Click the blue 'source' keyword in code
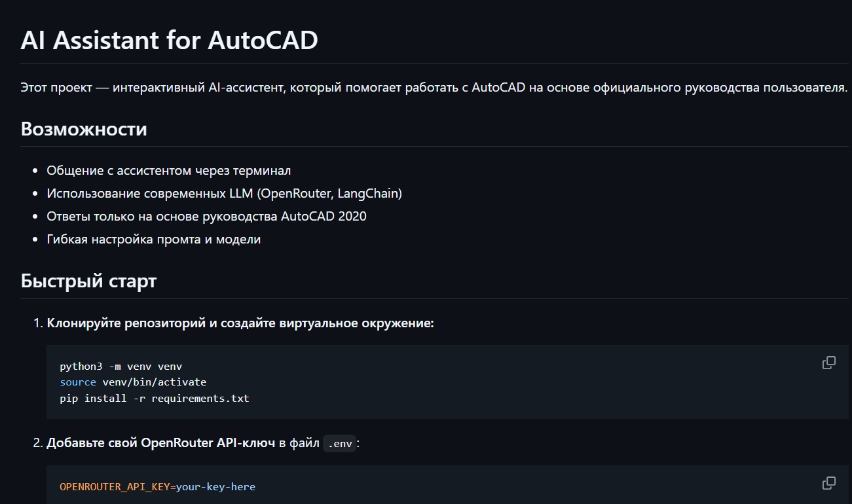 click(78, 382)
